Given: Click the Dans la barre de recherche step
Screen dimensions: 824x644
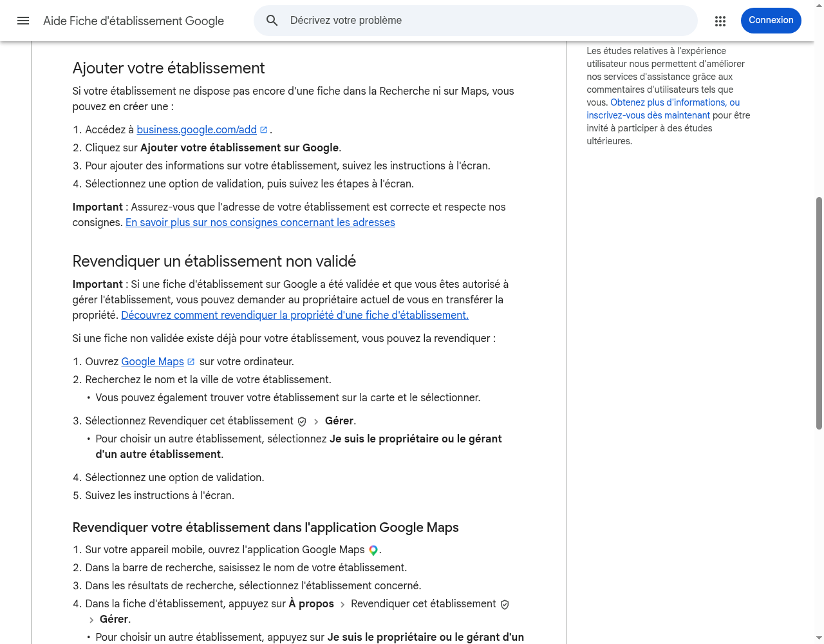Looking at the screenshot, I should [x=246, y=568].
